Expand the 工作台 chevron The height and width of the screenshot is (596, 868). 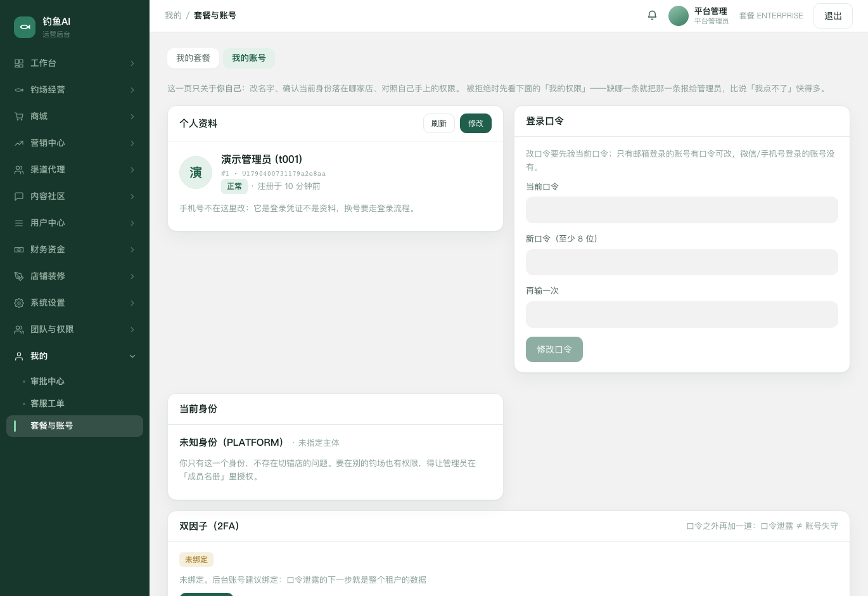[x=132, y=63]
